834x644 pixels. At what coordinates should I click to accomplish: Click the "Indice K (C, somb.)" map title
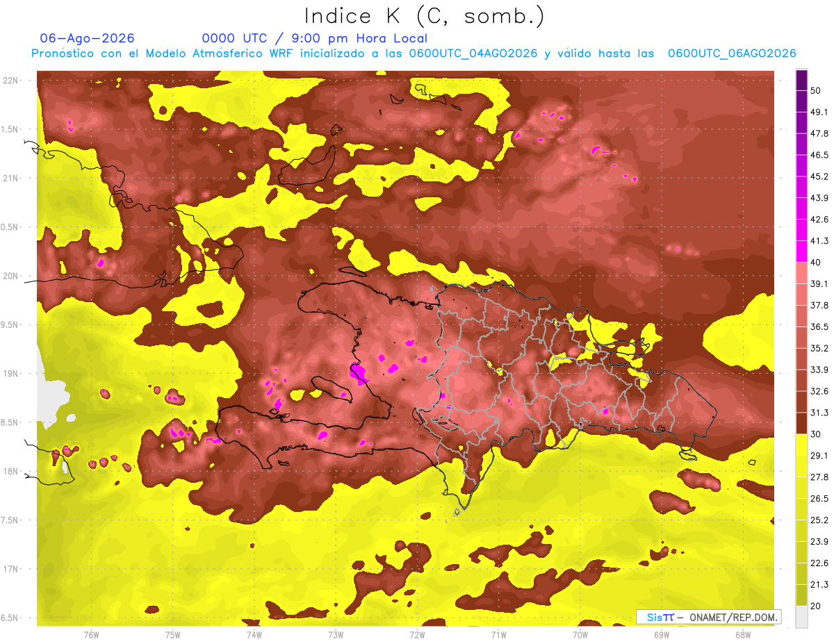point(424,16)
